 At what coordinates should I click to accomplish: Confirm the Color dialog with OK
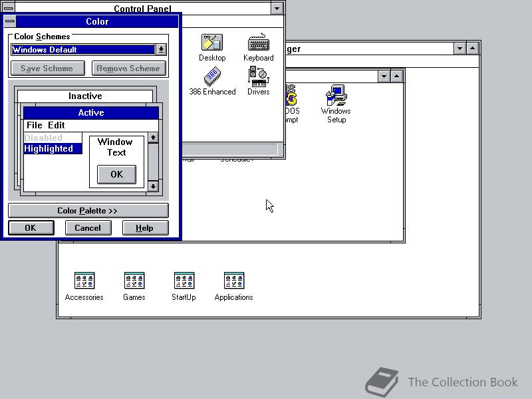click(x=31, y=227)
